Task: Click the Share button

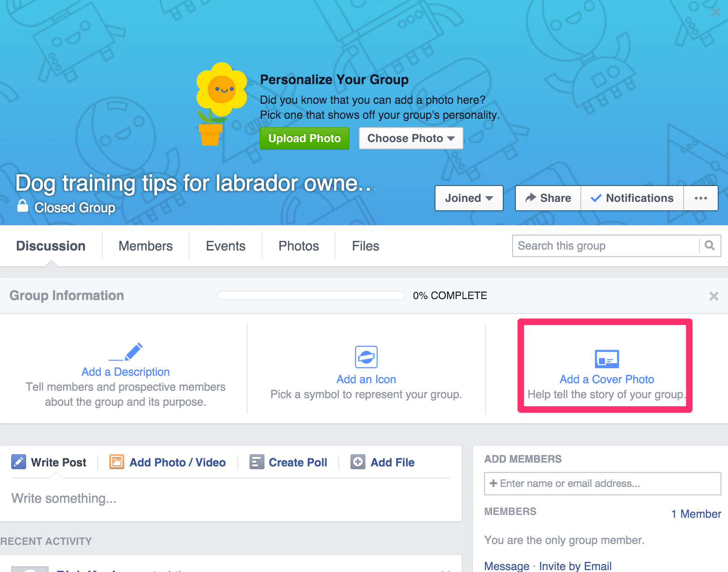Action: [x=548, y=198]
